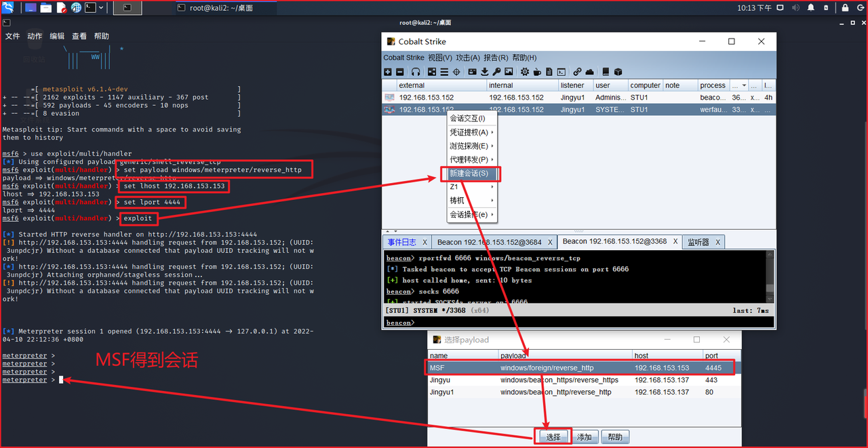The height and width of the screenshot is (448, 868).
Task: Switch to the pivot graph view icon
Action: click(432, 72)
